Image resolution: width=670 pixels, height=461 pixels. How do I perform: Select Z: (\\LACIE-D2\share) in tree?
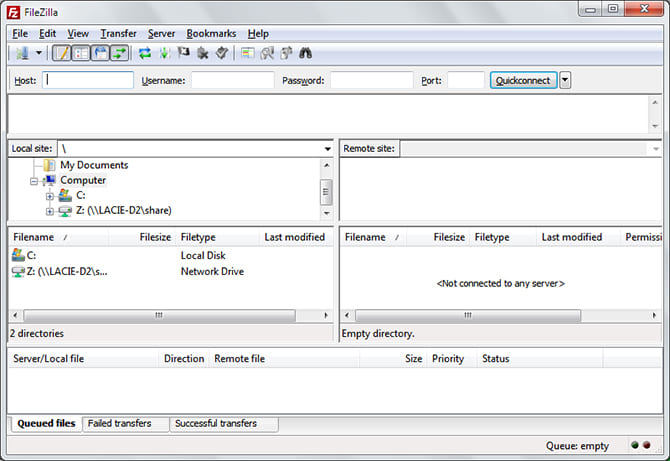tap(124, 210)
